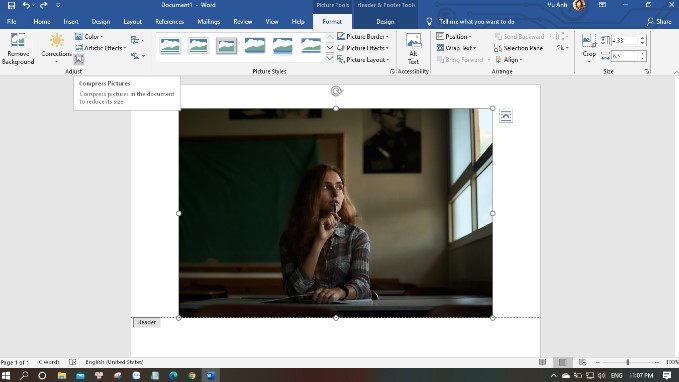The width and height of the screenshot is (679, 382).
Task: Open the Reset Picture icon menu
Action: (138, 56)
